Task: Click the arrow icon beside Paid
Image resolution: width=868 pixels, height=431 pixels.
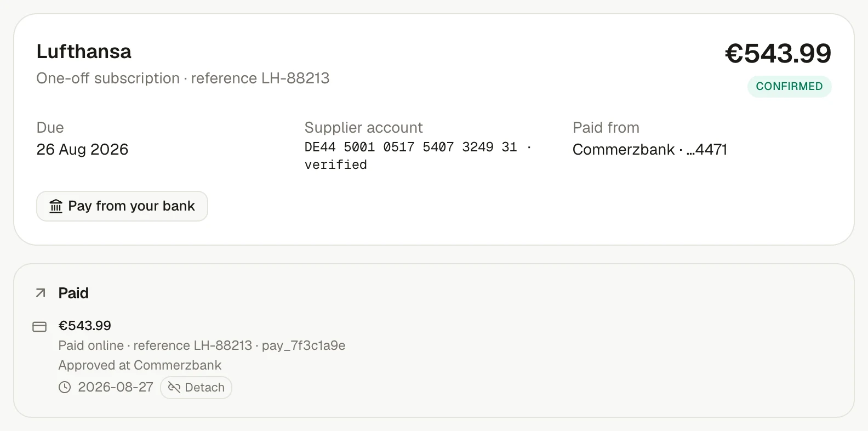Action: pos(41,293)
